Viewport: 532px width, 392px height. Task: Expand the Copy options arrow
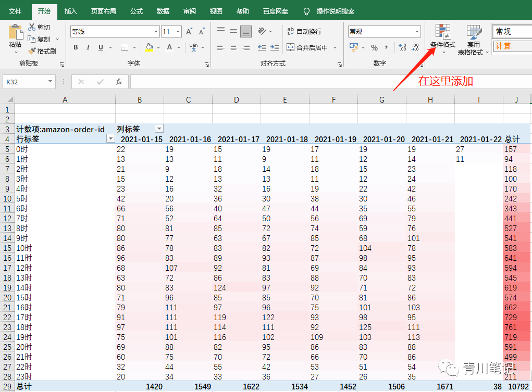click(57, 40)
